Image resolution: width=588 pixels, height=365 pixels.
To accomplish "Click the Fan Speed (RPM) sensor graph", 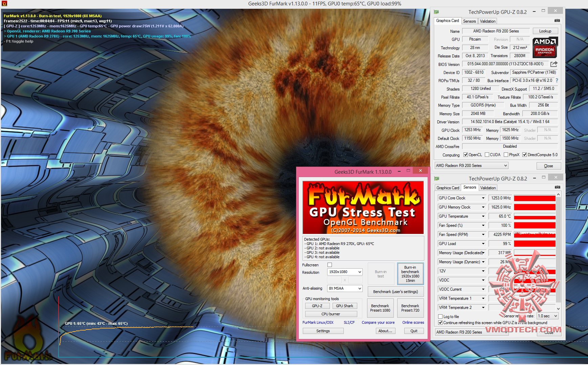I will tap(535, 235).
